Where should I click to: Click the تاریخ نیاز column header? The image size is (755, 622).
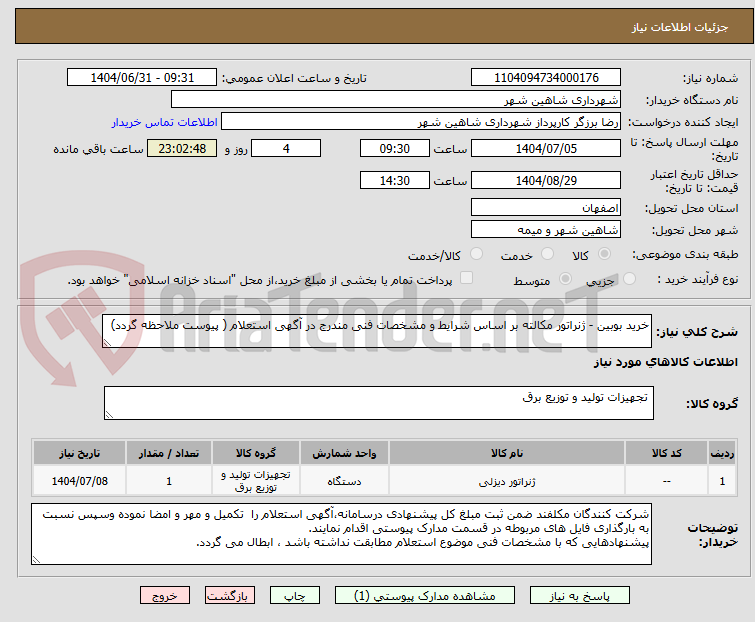(79, 453)
